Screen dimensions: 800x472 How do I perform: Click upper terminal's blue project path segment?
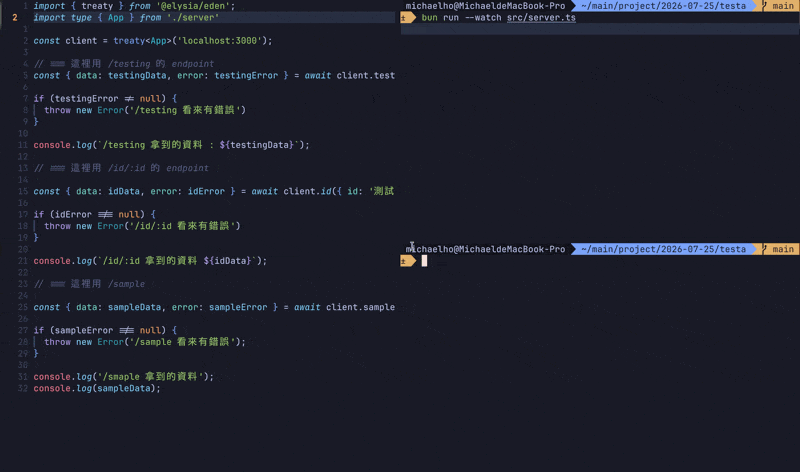pos(663,6)
